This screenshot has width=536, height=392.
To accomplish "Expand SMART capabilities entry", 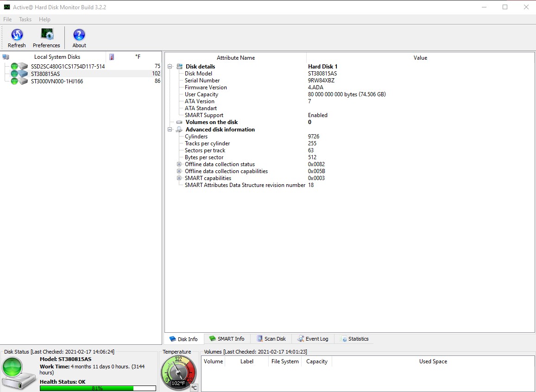I will (179, 178).
